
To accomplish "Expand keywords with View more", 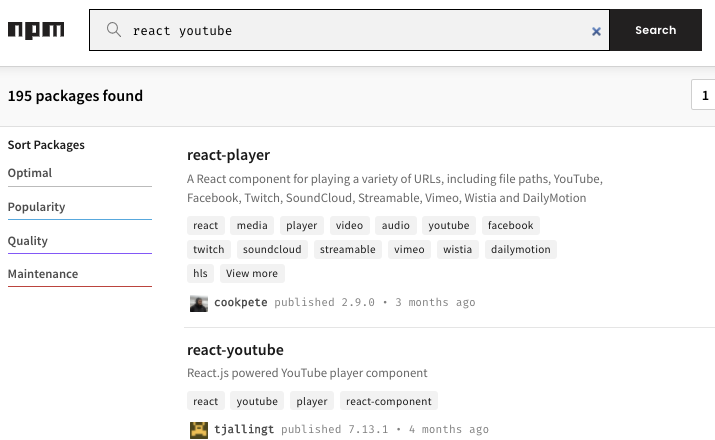I will (252, 274).
